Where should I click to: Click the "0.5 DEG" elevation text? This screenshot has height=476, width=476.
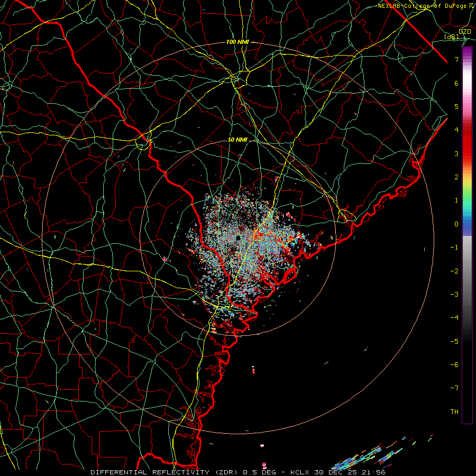pos(259,472)
